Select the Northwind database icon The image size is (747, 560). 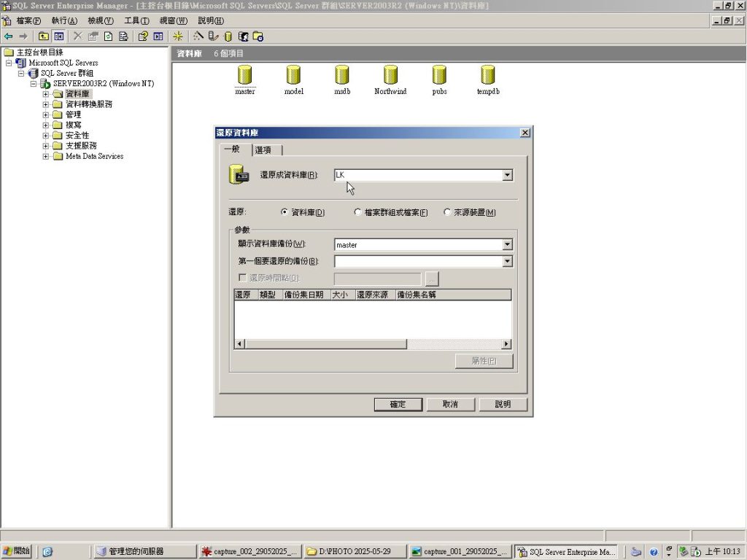tap(390, 75)
